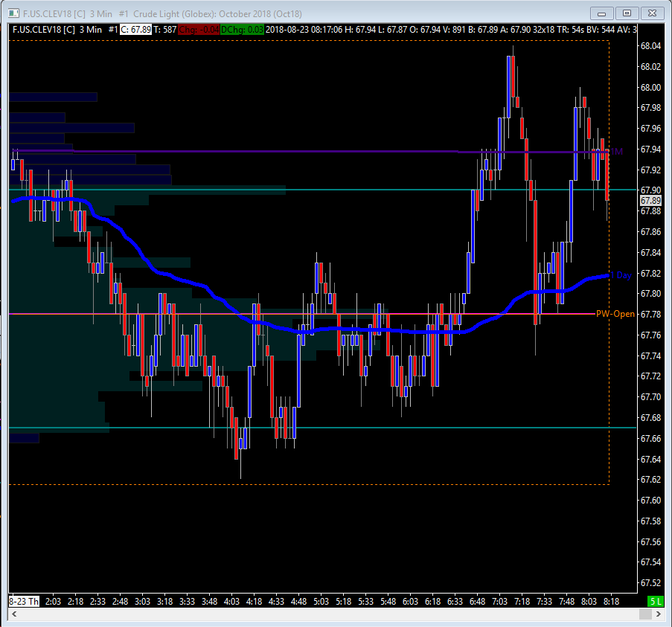Click the 'TR: 54s' time remaining value
The width and height of the screenshot is (672, 627).
(571, 30)
